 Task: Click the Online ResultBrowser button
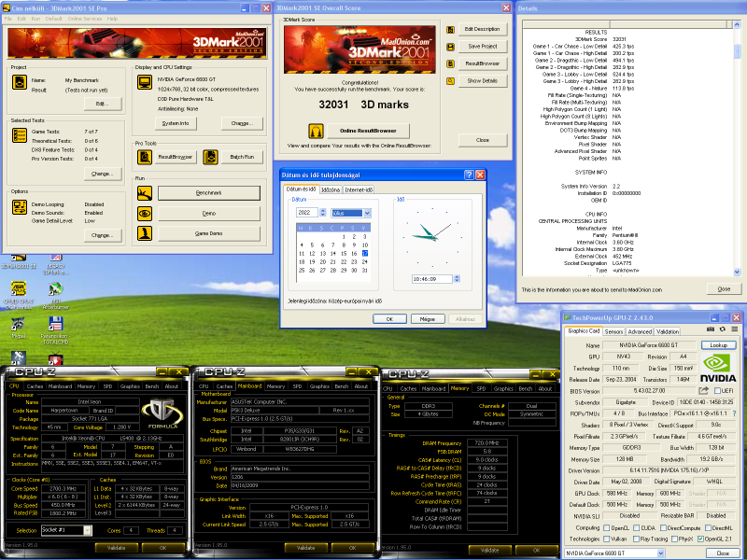tap(368, 131)
